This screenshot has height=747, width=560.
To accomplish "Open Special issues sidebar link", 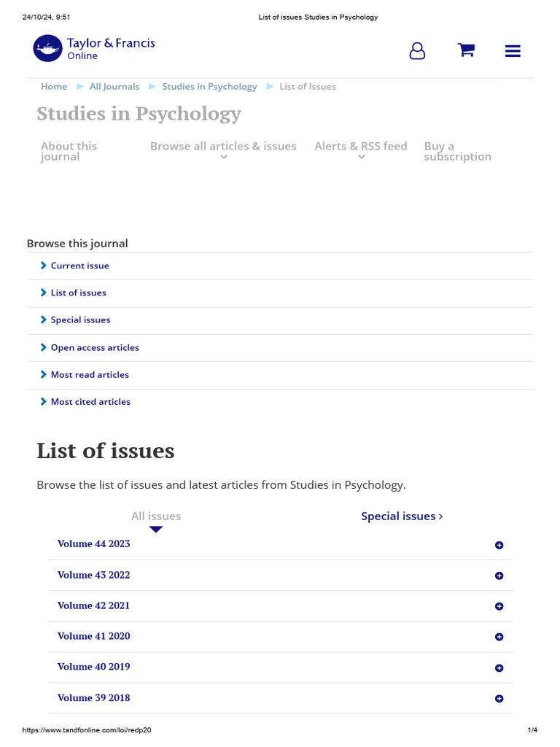I will tap(80, 320).
